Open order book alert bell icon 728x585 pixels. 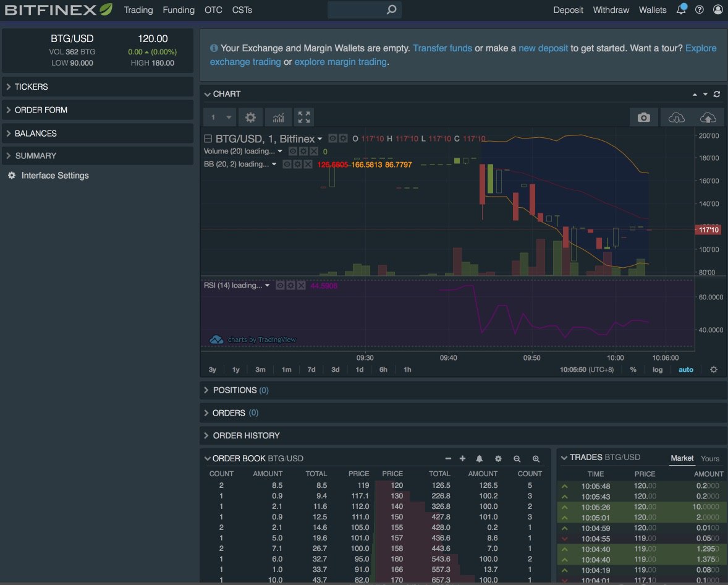coord(479,459)
